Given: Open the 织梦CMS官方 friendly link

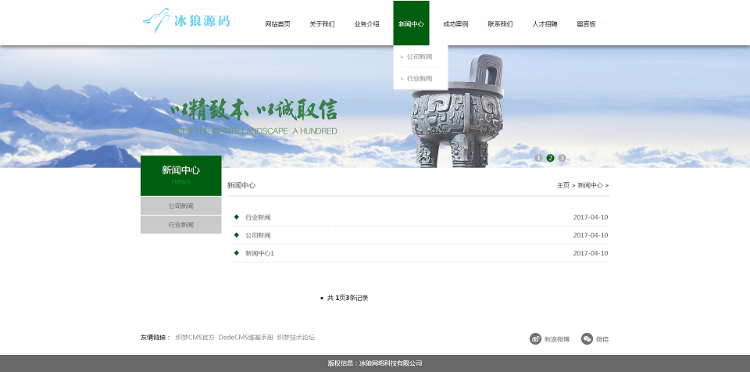Looking at the screenshot, I should coord(195,337).
